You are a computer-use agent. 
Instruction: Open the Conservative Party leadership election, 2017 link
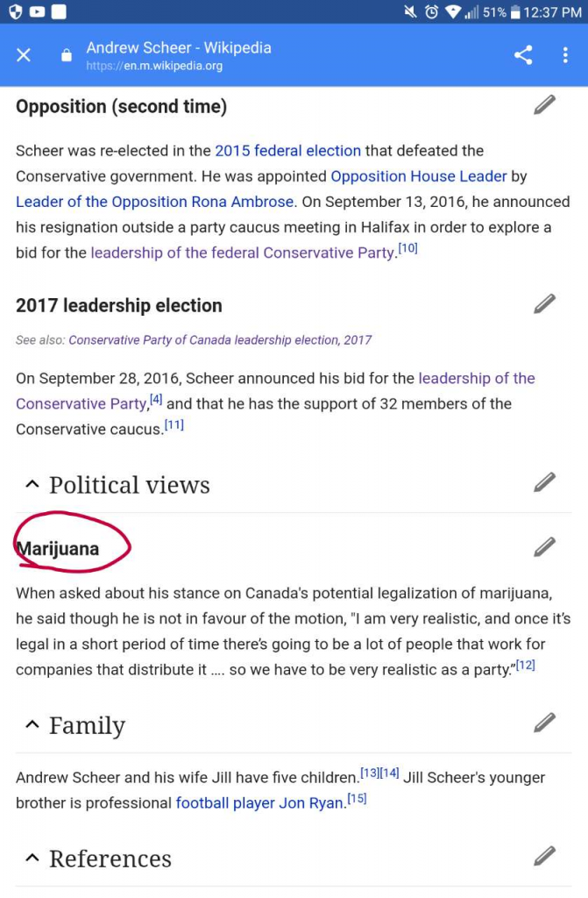(x=220, y=340)
